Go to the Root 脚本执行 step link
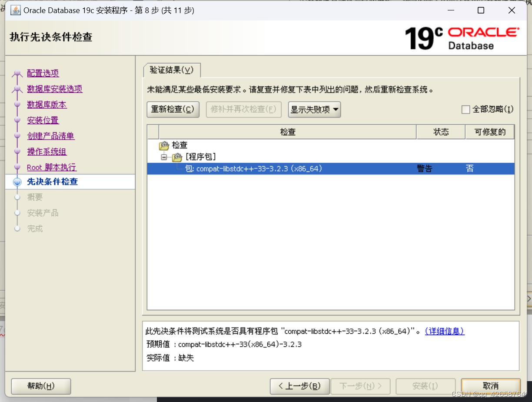 coord(52,167)
